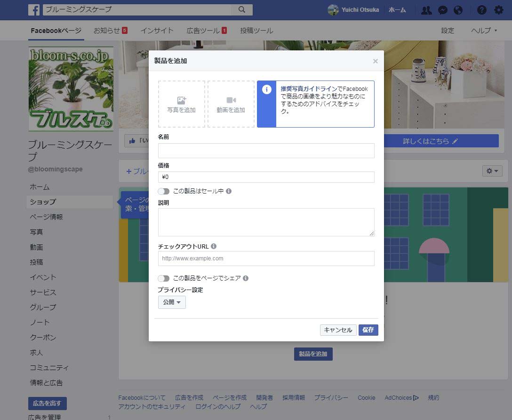Click info icon next to この製品をページでシェア
The width and height of the screenshot is (512, 420).
(246, 278)
